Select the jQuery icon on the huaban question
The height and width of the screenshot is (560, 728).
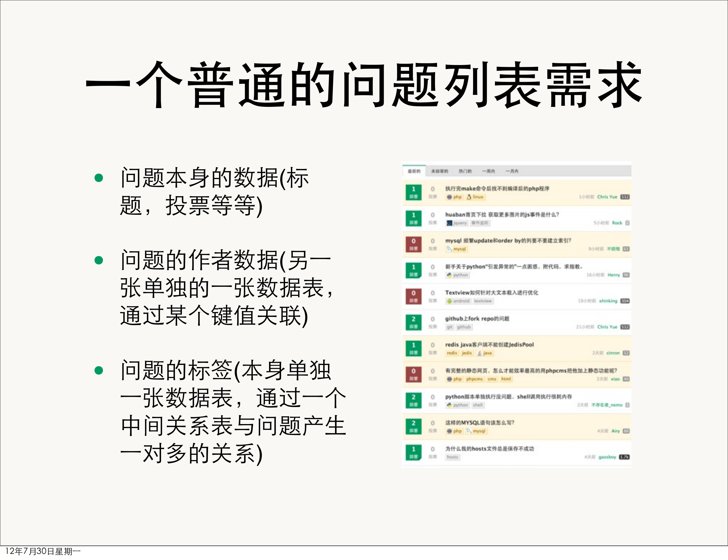pyautogui.click(x=450, y=223)
